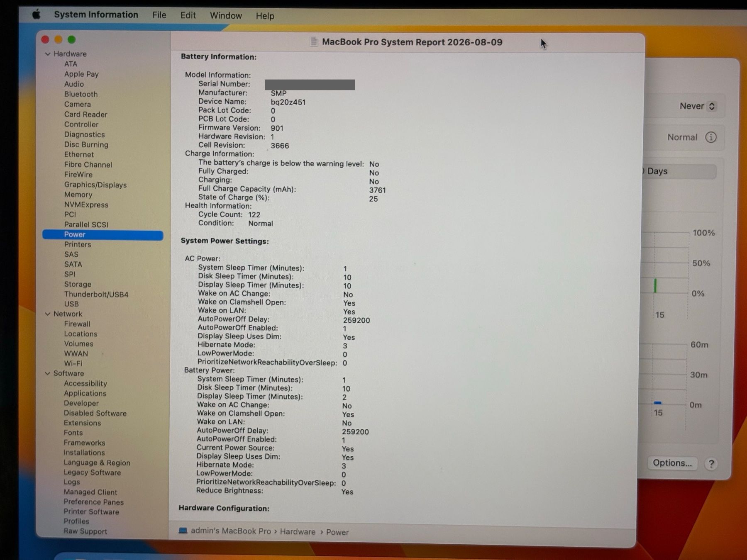Select Parallel SCSI in the sidebar
747x560 pixels.
pyautogui.click(x=86, y=224)
